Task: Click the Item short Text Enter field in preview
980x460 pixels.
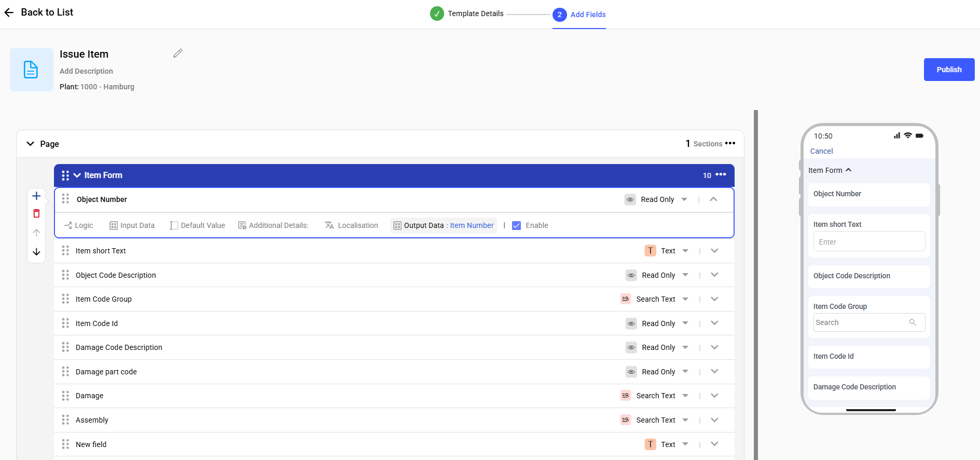Action: (x=868, y=242)
